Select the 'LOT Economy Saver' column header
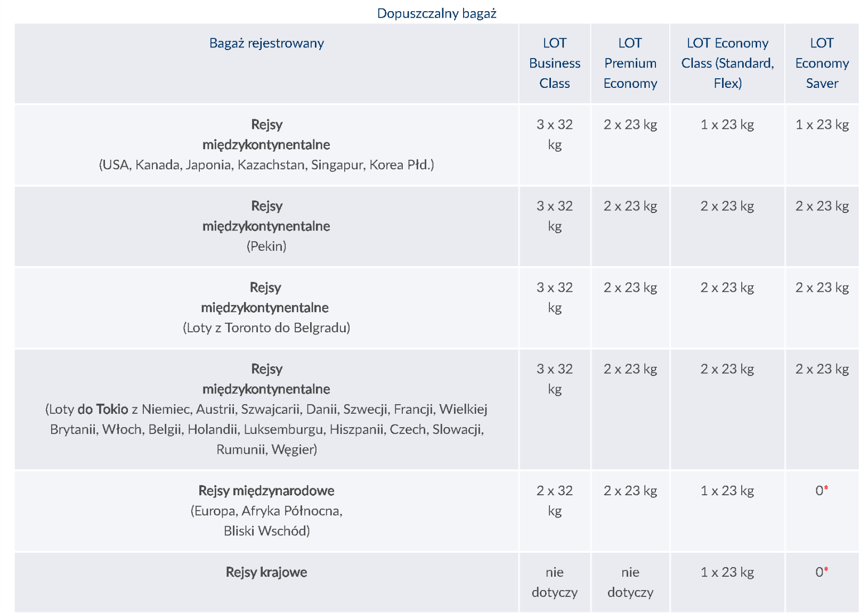Viewport: 868px width, 614px height. (822, 63)
